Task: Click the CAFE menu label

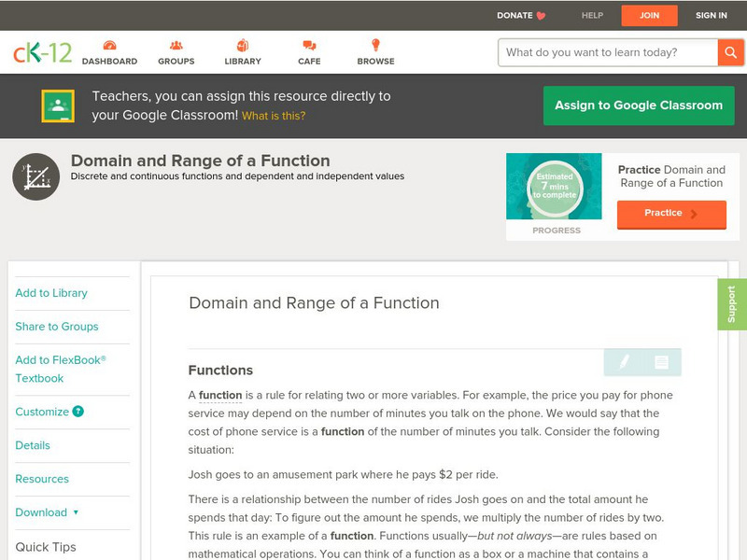Action: click(x=309, y=62)
